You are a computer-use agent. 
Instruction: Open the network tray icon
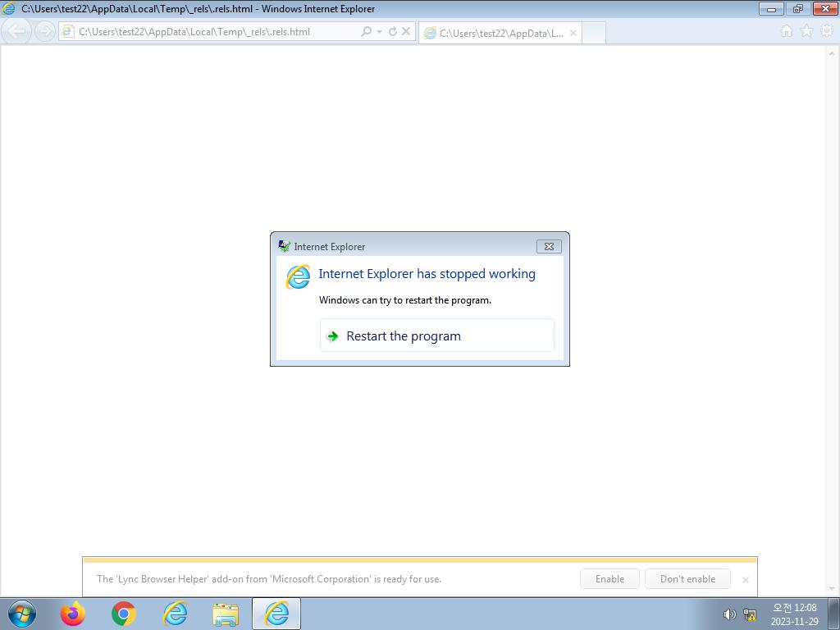pyautogui.click(x=750, y=614)
